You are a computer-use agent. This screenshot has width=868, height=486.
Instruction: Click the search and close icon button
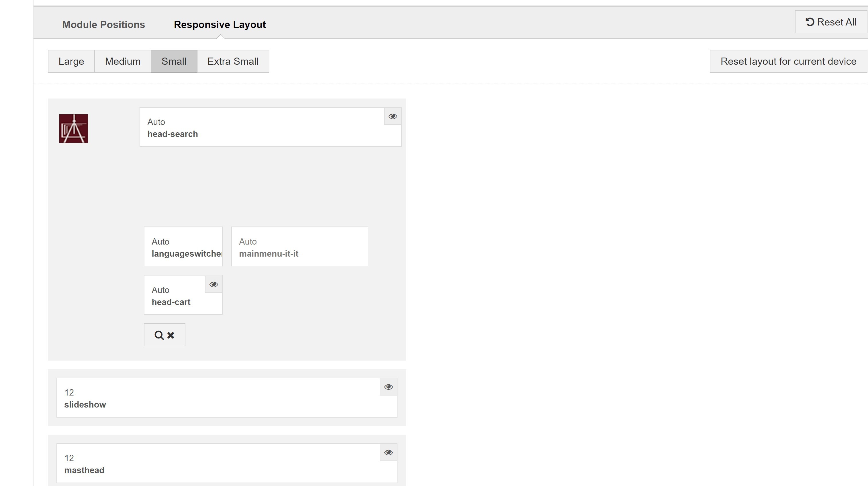point(164,335)
